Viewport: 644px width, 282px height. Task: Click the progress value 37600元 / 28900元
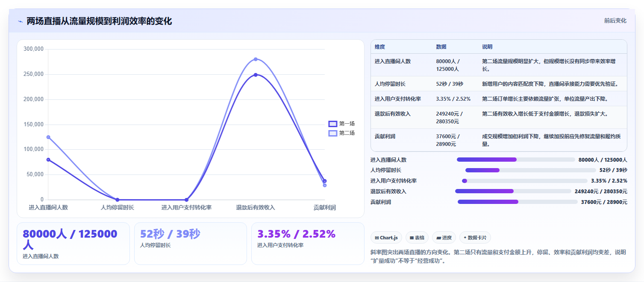click(604, 202)
